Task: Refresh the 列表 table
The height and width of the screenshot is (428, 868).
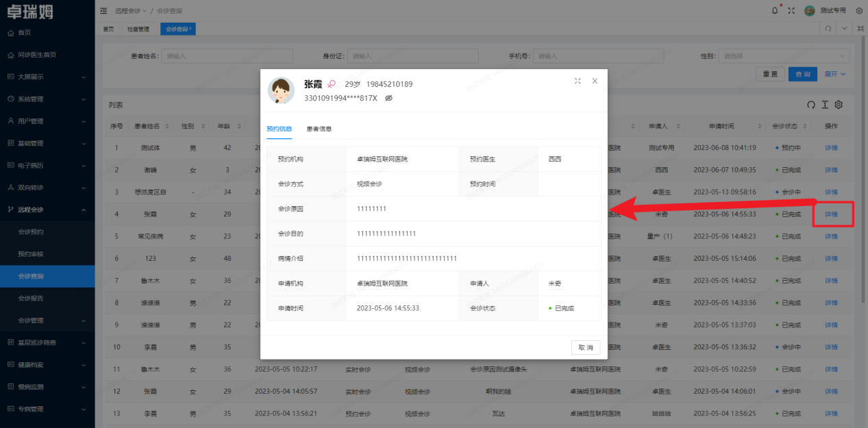Action: click(x=811, y=105)
